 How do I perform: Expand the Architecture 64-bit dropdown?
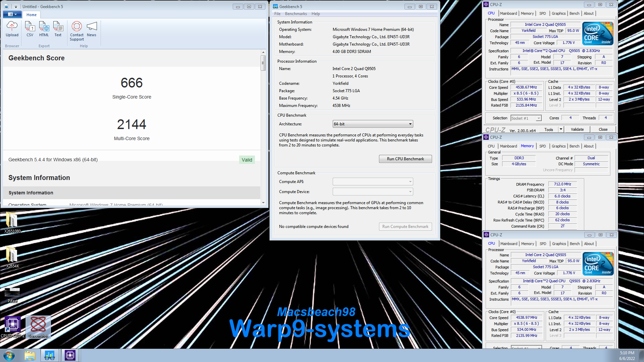[x=373, y=124]
